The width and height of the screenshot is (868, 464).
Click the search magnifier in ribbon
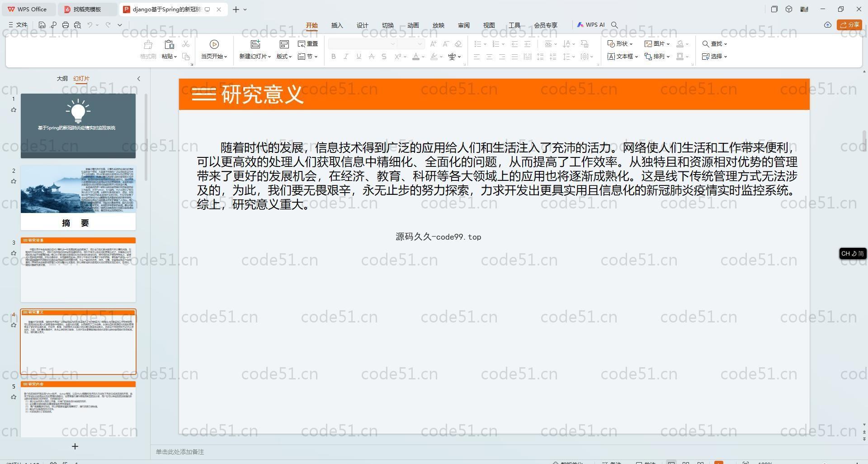click(x=614, y=25)
